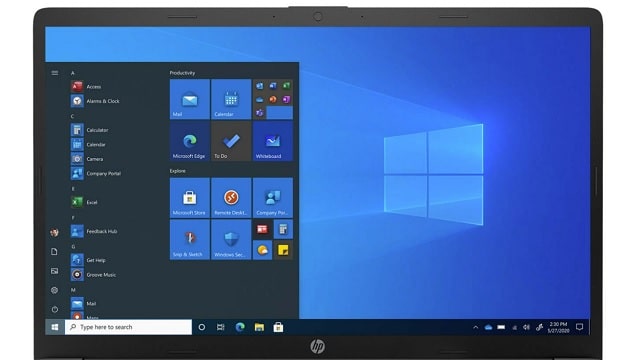Focus the Type here to search box
Screen dimensions: 640x360
128,327
